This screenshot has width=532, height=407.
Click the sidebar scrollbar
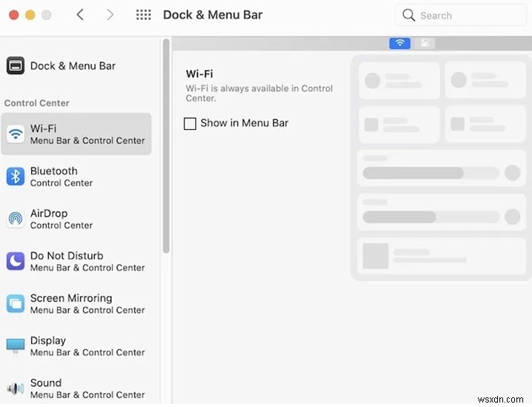click(166, 146)
